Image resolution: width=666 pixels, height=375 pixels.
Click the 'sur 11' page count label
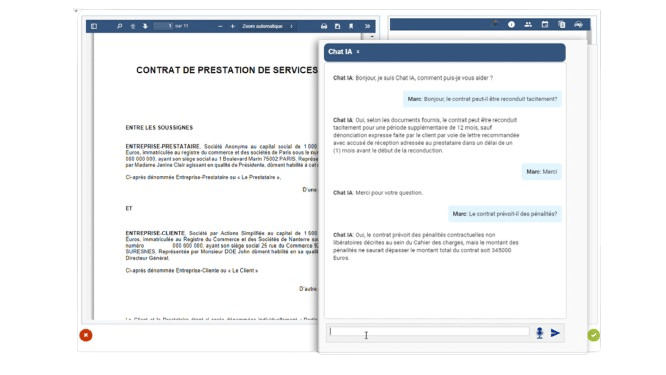tap(181, 26)
